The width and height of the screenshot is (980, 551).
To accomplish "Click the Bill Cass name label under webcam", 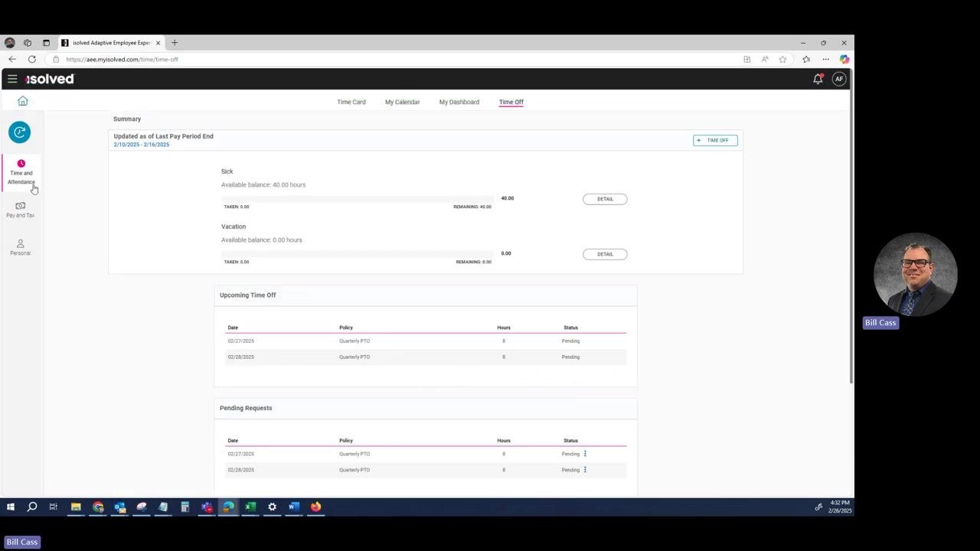I will point(880,323).
